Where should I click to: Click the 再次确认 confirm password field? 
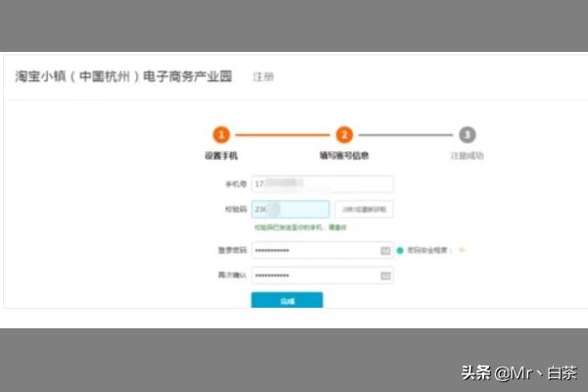click(316, 275)
